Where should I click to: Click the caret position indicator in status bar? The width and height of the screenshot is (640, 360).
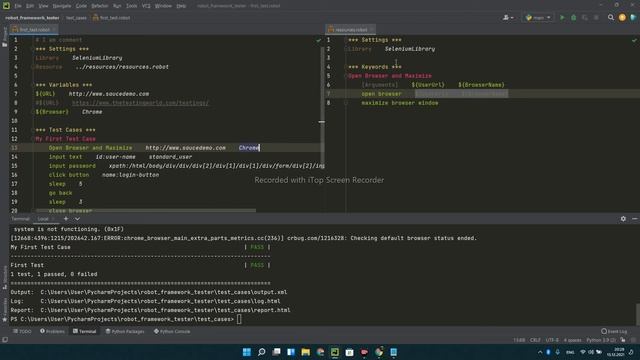[519, 340]
